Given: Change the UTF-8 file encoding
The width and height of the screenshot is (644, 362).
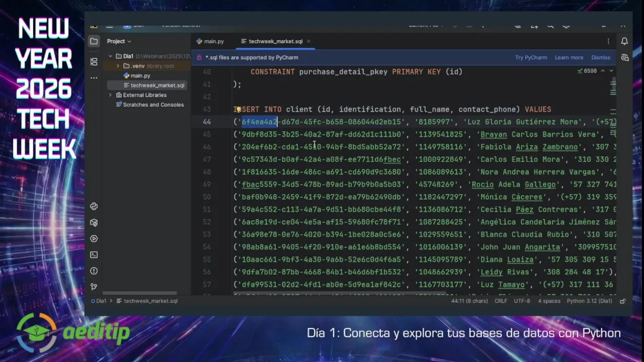Looking at the screenshot, I should point(522,301).
